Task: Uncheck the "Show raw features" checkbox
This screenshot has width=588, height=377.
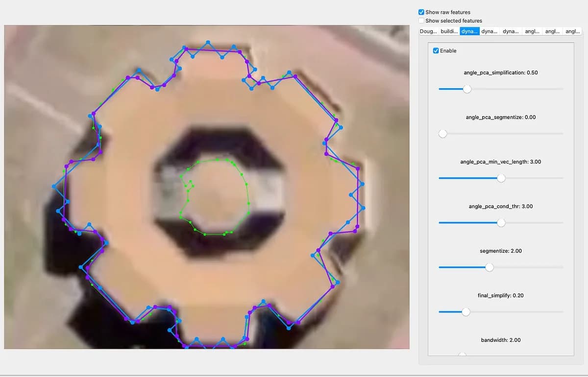Action: click(421, 12)
